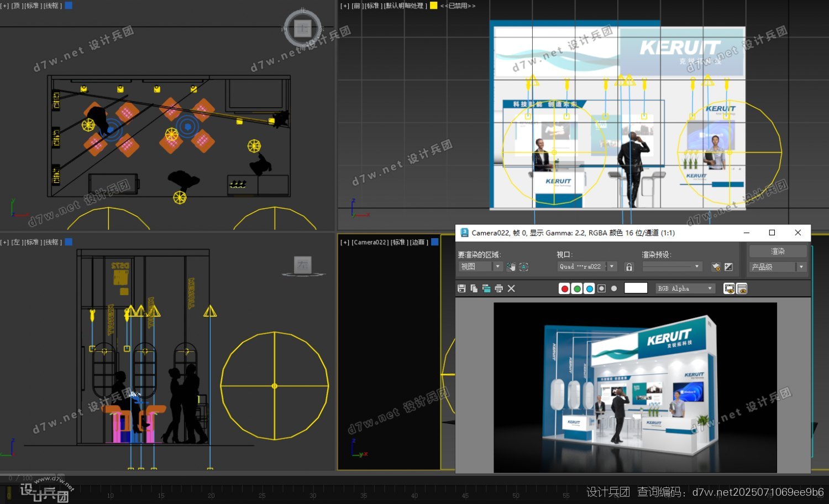Copy the rendered image to clipboard
The height and width of the screenshot is (504, 829).
[x=474, y=288]
